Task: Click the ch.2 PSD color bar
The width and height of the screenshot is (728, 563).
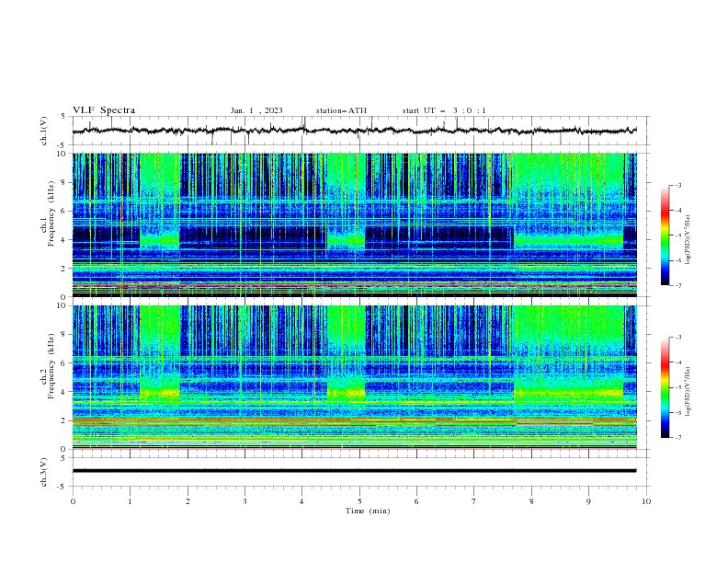Action: 665,387
